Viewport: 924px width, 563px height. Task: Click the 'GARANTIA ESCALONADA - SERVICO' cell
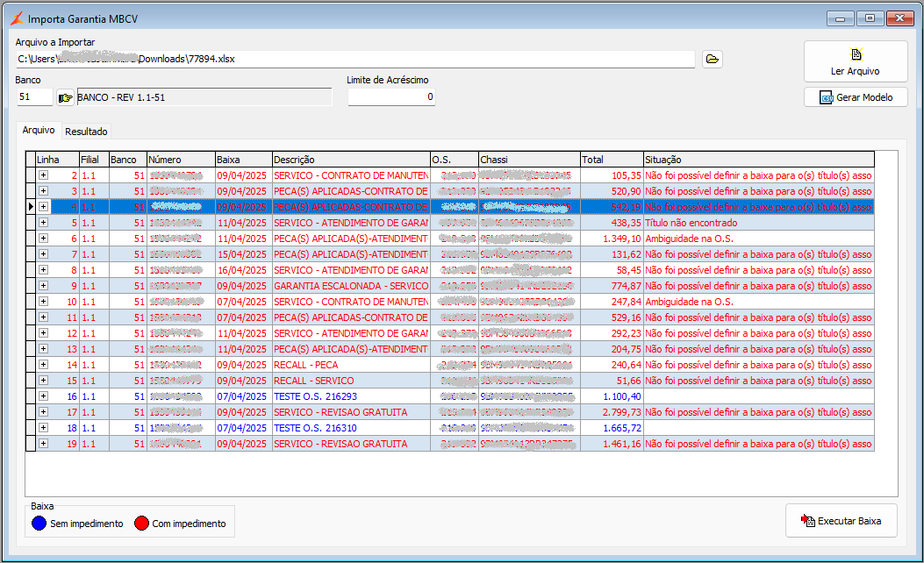click(351, 286)
